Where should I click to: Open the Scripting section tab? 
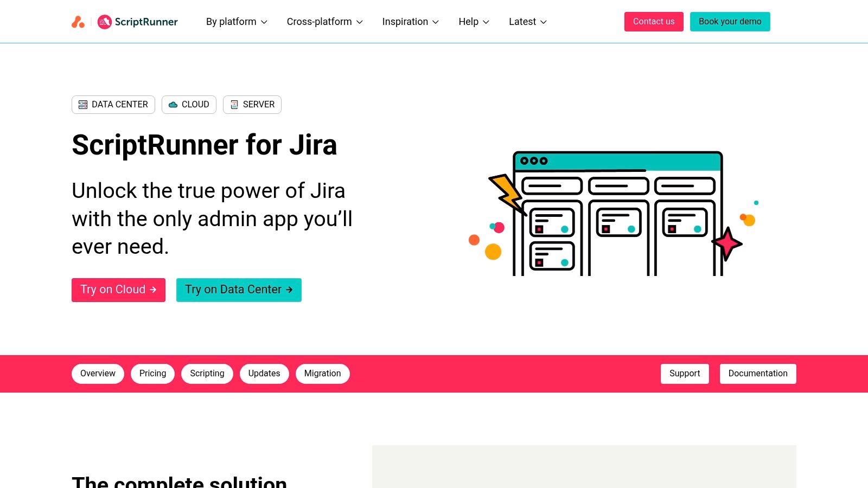click(x=207, y=373)
